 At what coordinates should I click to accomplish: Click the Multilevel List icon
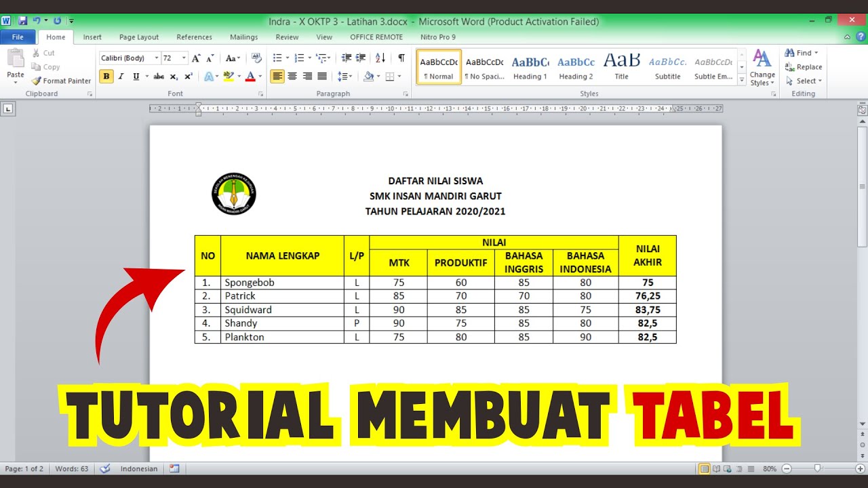pos(322,58)
